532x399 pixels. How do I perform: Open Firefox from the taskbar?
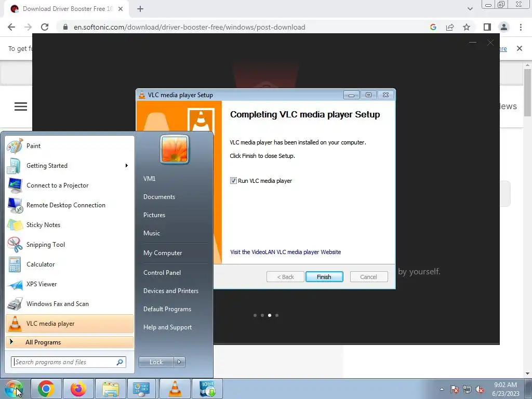(78, 389)
